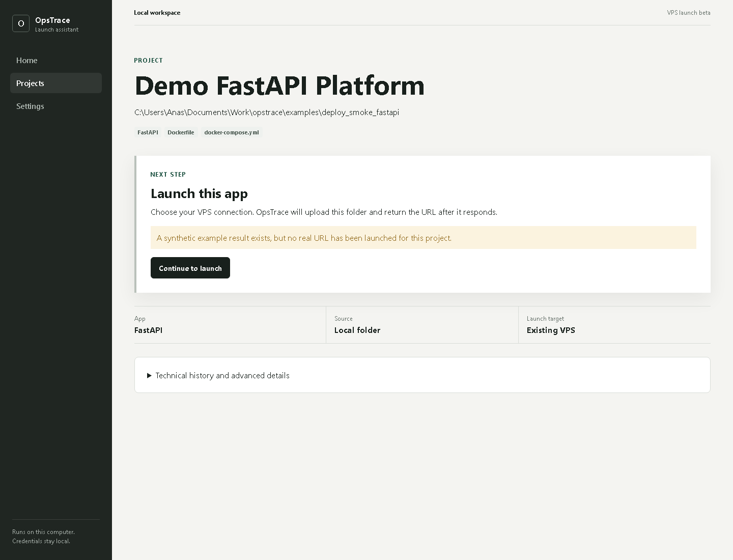The image size is (733, 560).
Task: Click the App value FastAPI
Action: pyautogui.click(x=149, y=330)
